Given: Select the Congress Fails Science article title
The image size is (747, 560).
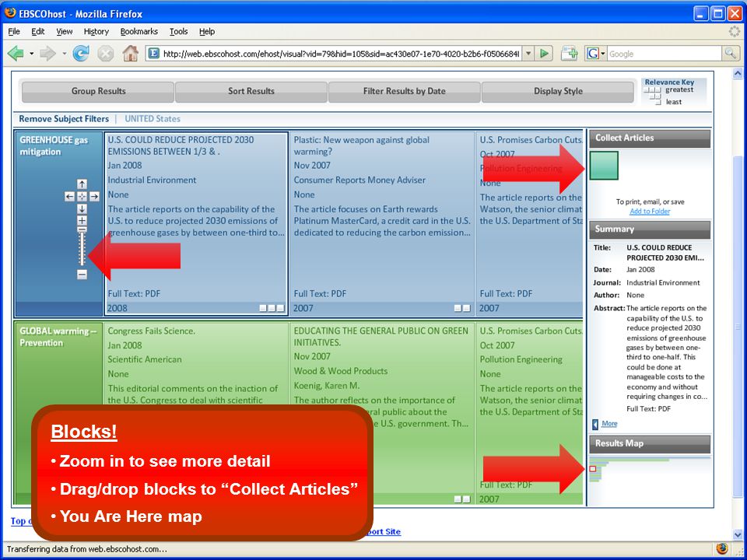Looking at the screenshot, I should click(152, 331).
